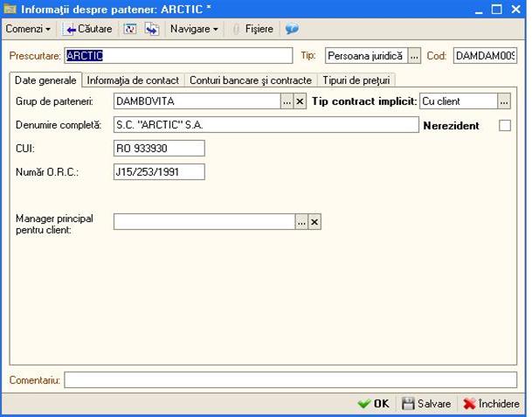Click the Comentariu input field
This screenshot has width=532, height=417.
point(290,379)
